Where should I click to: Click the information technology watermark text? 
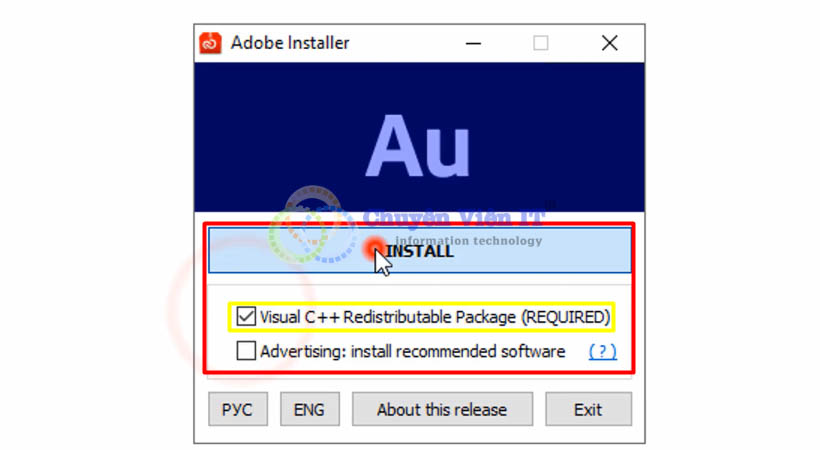pyautogui.click(x=469, y=241)
